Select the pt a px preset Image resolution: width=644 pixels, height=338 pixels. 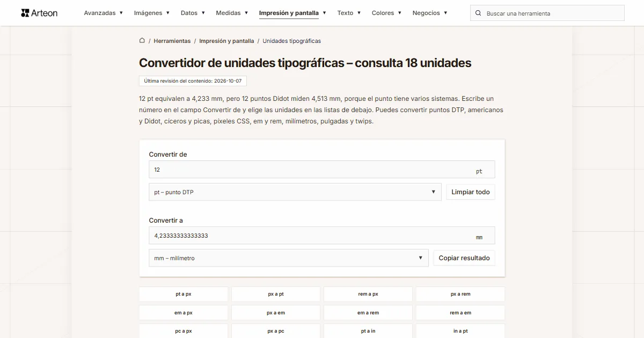click(184, 294)
